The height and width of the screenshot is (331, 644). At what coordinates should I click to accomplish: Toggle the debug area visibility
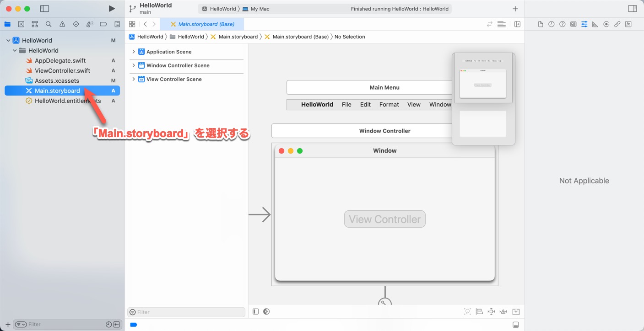(x=516, y=325)
